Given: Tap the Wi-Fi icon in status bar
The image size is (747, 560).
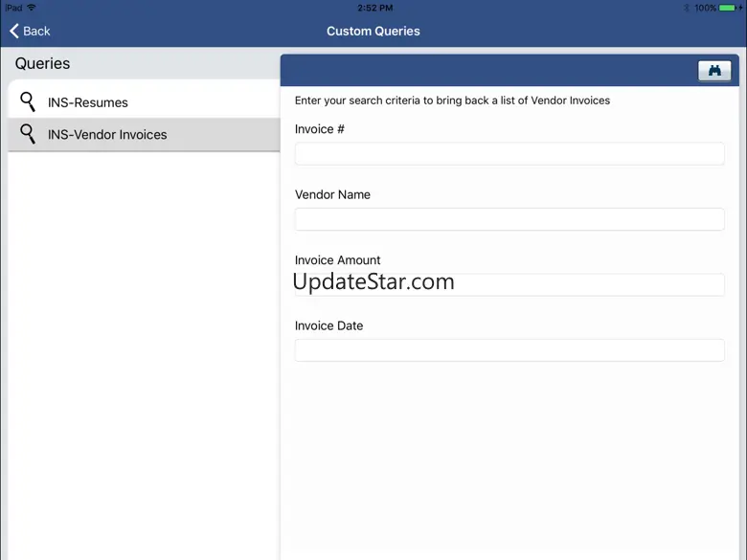Looking at the screenshot, I should (32, 8).
